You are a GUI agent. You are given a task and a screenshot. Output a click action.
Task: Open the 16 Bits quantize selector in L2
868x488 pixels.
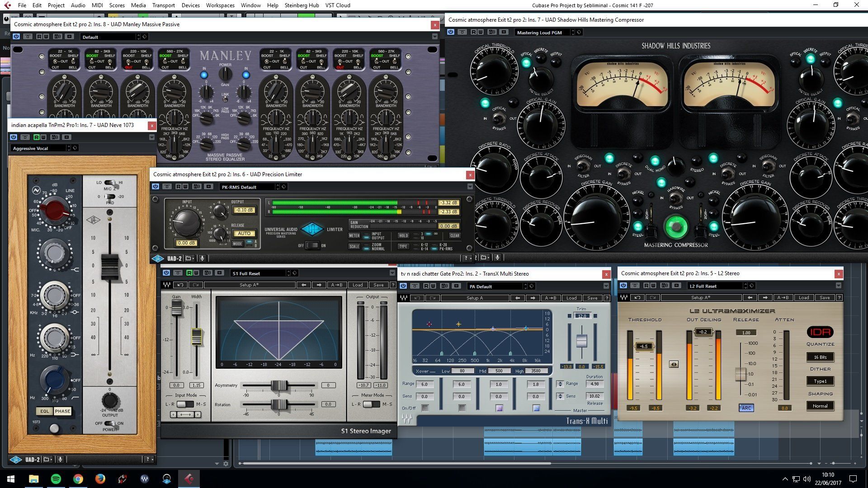tap(820, 357)
